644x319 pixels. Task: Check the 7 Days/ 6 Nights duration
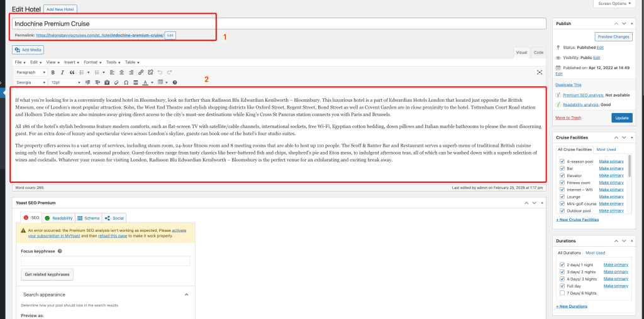coord(562,293)
